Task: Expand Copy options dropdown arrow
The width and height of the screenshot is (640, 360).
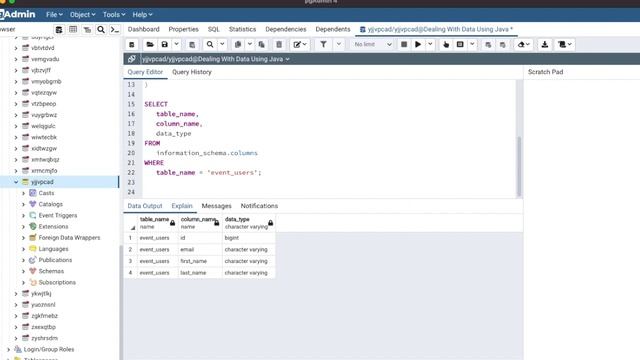Action: point(249,44)
